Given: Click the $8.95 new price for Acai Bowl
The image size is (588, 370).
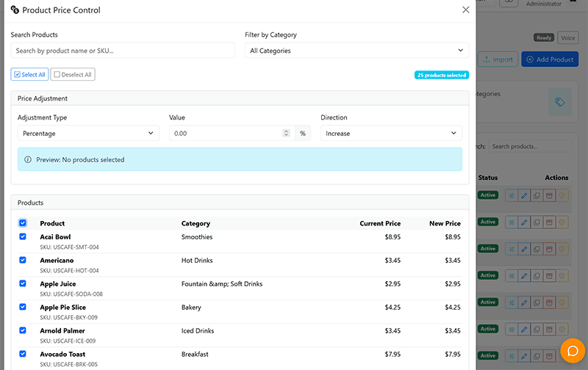Looking at the screenshot, I should click(x=453, y=236).
